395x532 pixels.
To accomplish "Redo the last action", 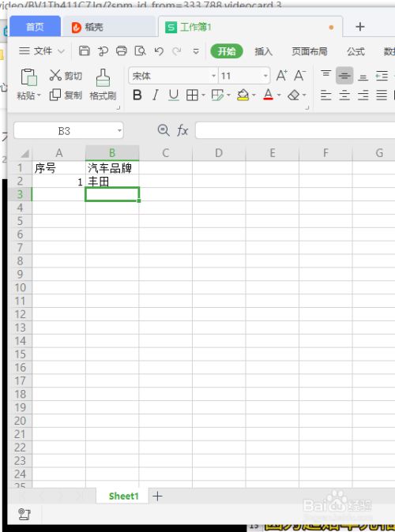I will click(177, 51).
